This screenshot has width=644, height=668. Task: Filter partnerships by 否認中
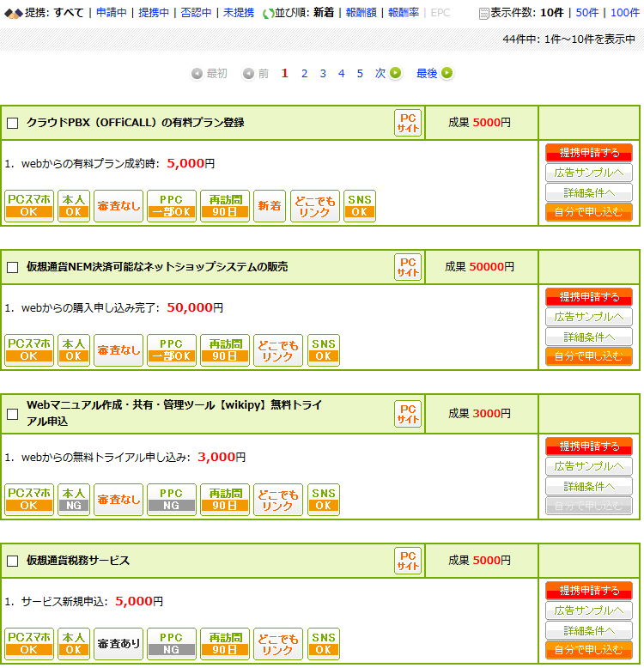point(196,13)
